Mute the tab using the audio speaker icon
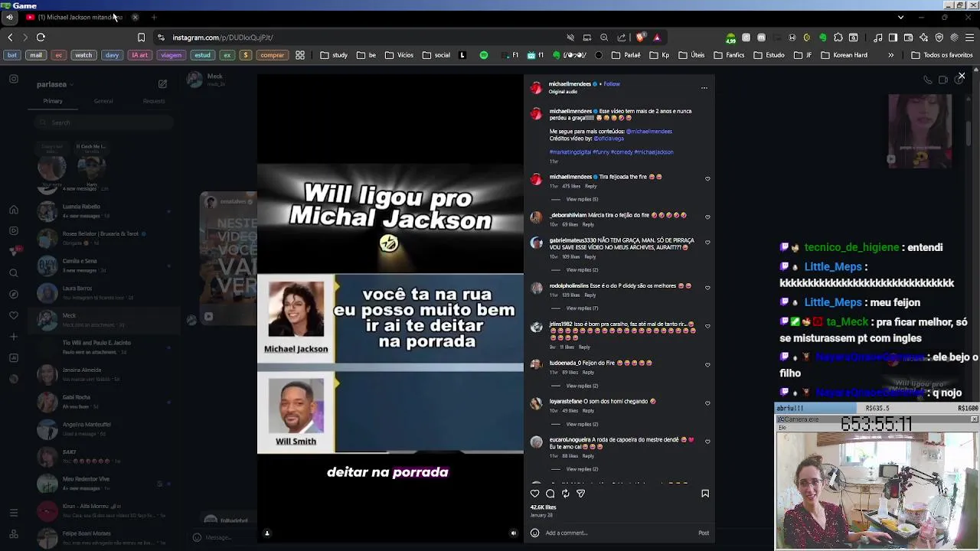The height and width of the screenshot is (551, 980). tap(9, 17)
